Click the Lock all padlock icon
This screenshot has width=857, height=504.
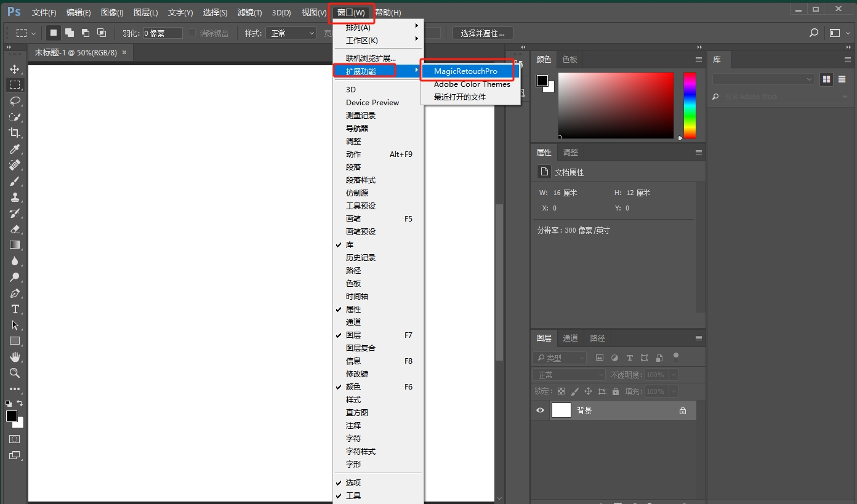point(616,391)
